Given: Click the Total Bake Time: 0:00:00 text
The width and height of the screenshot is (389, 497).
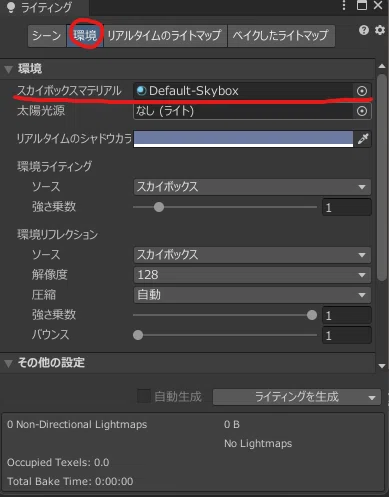Looking at the screenshot, I should coord(70,481).
